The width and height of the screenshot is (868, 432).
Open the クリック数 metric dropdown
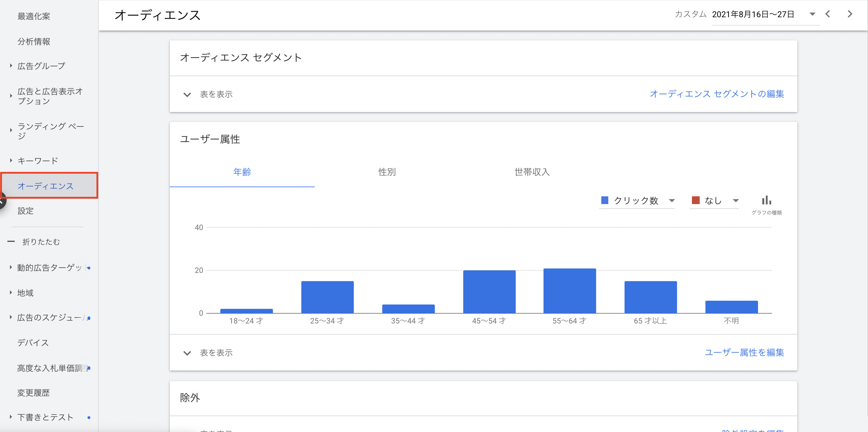[x=672, y=201]
